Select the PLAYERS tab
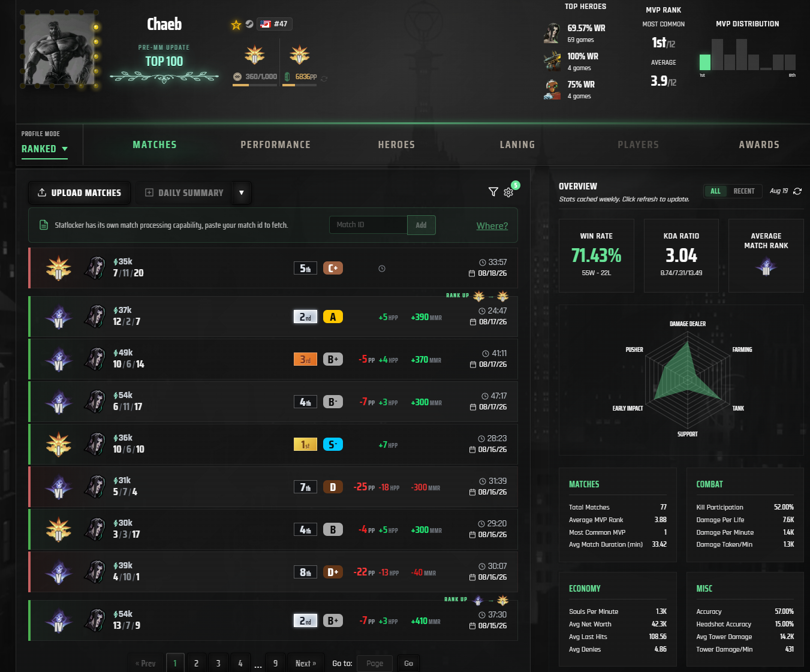Screen dimensions: 810x672 pos(638,144)
